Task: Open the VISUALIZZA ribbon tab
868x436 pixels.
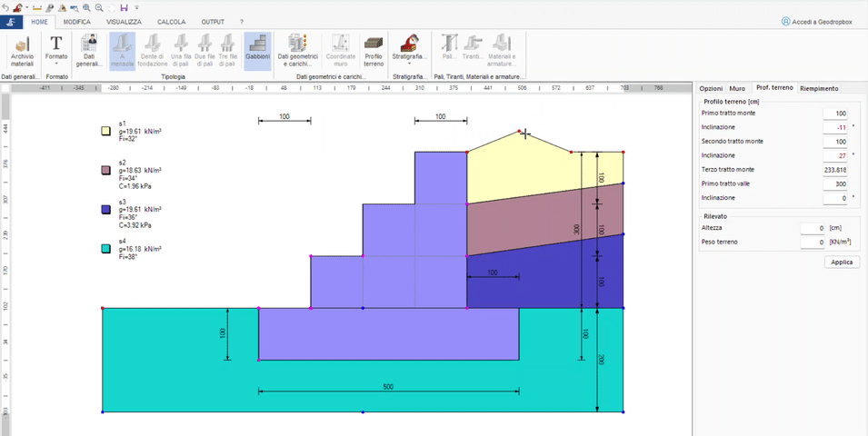Action: [x=124, y=21]
